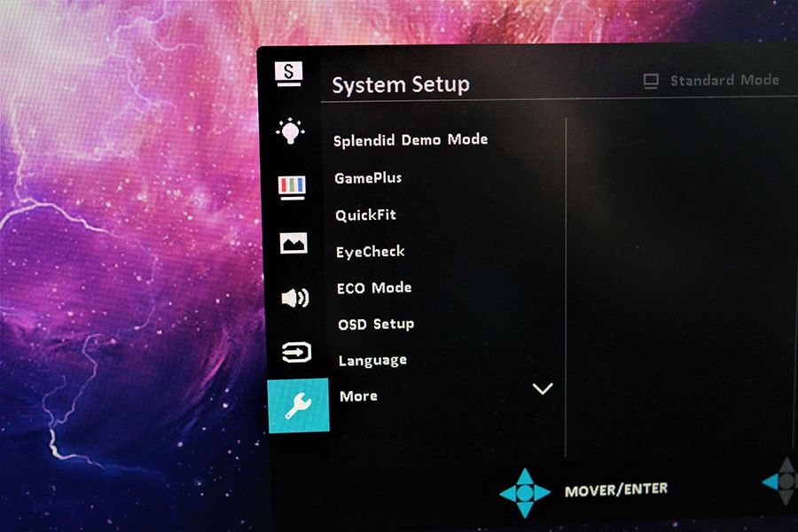
Task: Open the Splendid menu icon
Action: tap(289, 73)
